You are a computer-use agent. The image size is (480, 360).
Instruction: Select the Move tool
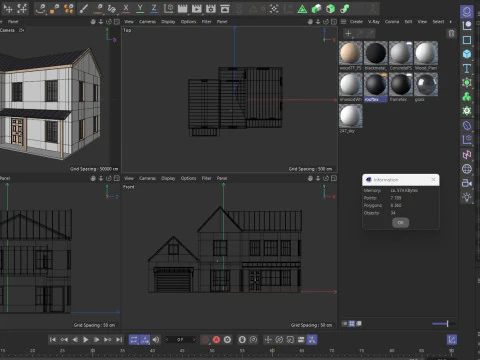click(x=7, y=9)
